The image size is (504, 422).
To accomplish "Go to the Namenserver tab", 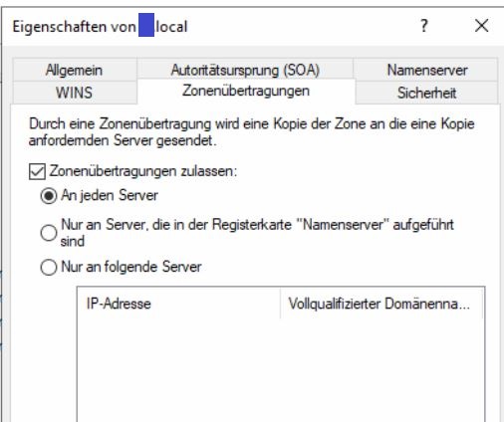I will (426, 70).
